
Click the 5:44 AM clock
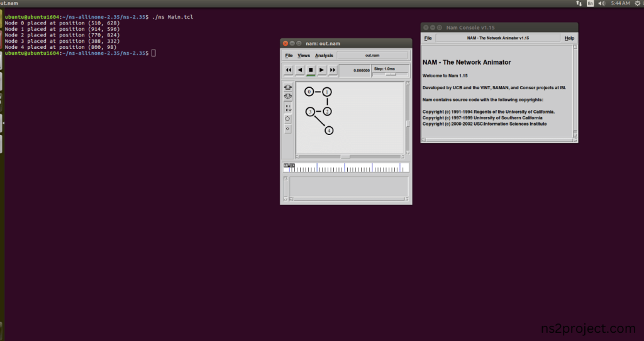pos(620,3)
